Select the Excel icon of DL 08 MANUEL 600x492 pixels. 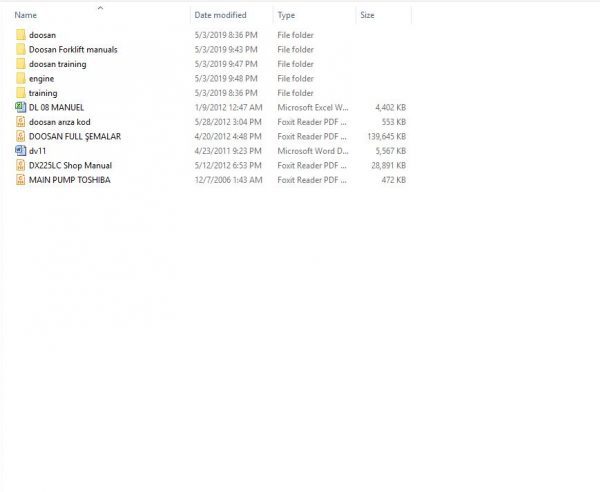pos(21,107)
